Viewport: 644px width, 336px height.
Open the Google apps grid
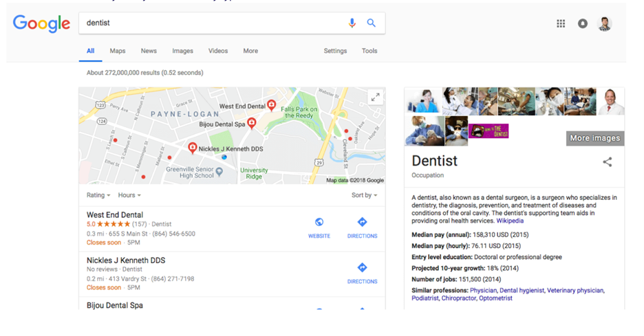point(561,23)
